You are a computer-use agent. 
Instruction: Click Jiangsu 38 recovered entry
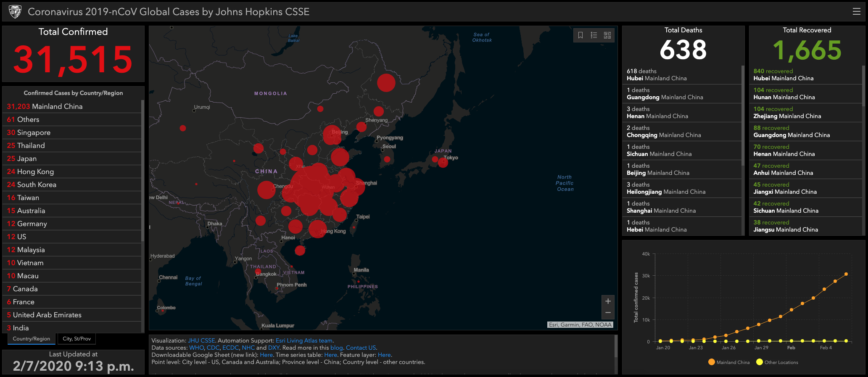(806, 226)
